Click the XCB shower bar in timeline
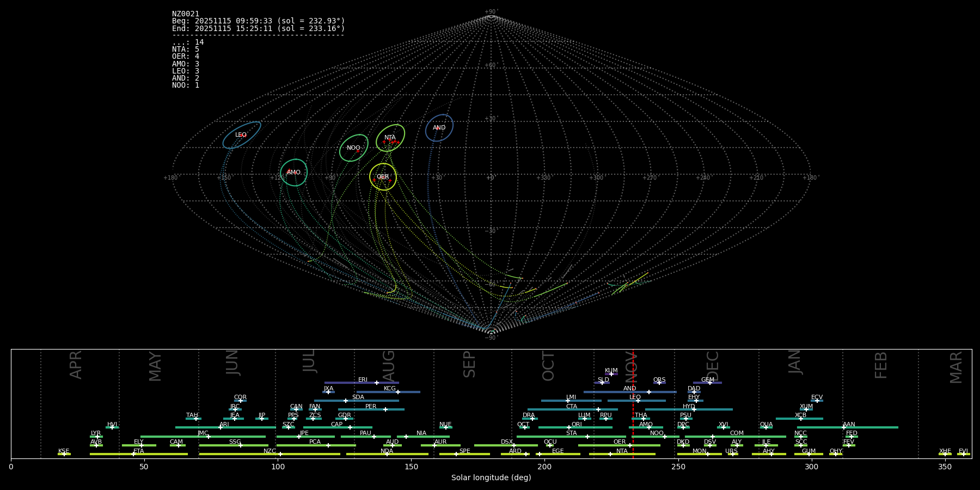The width and height of the screenshot is (980, 490). (799, 419)
